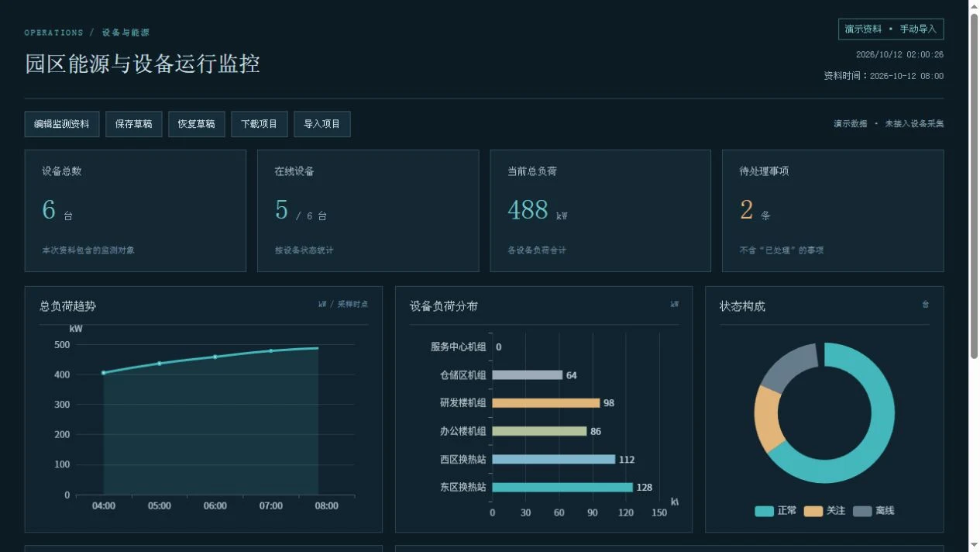Click the 资料时间 2026-10-12 08:00 text

point(883,76)
